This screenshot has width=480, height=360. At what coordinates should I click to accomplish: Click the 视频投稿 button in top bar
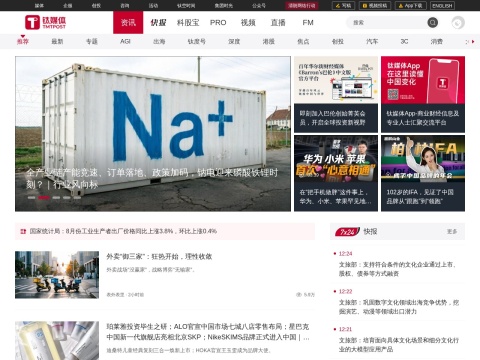click(x=375, y=6)
